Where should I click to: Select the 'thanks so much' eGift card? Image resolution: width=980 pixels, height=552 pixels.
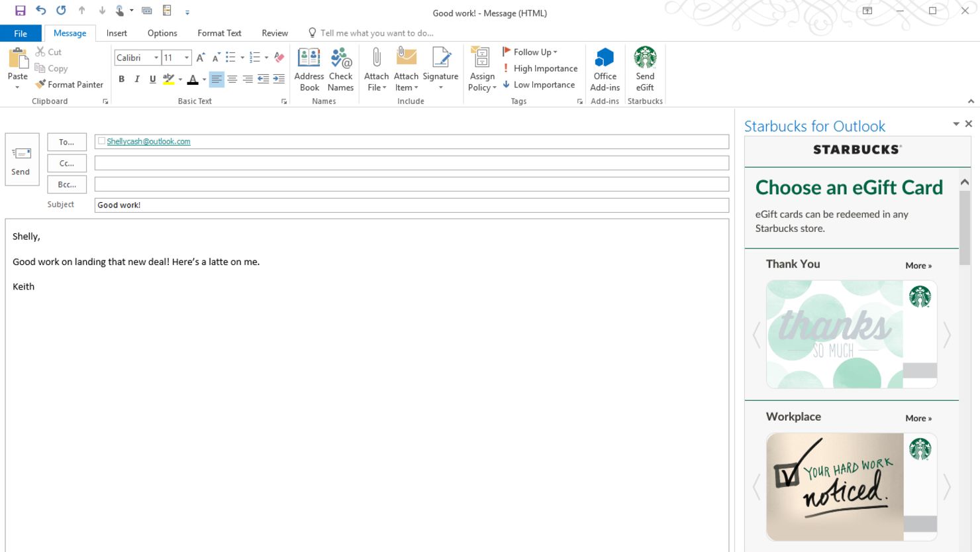tap(852, 334)
